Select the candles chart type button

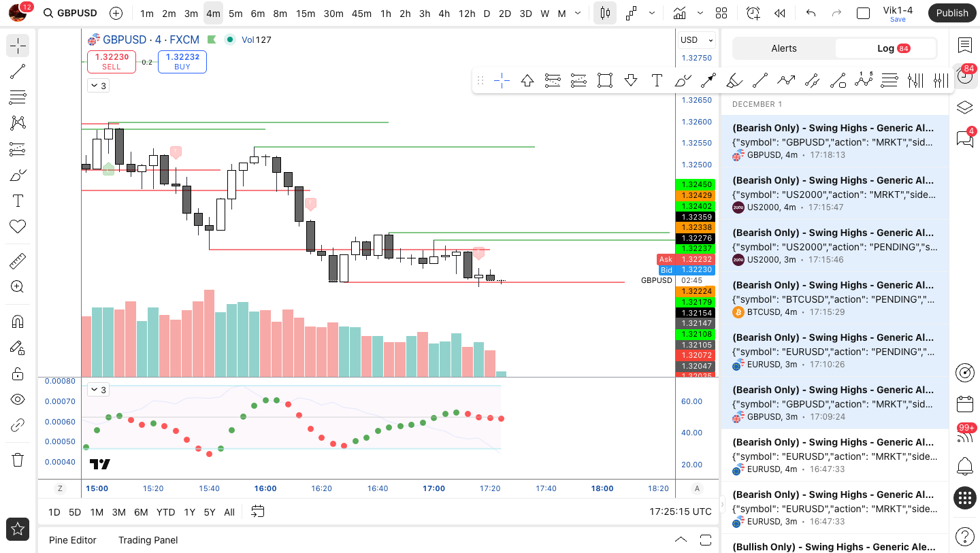(605, 13)
